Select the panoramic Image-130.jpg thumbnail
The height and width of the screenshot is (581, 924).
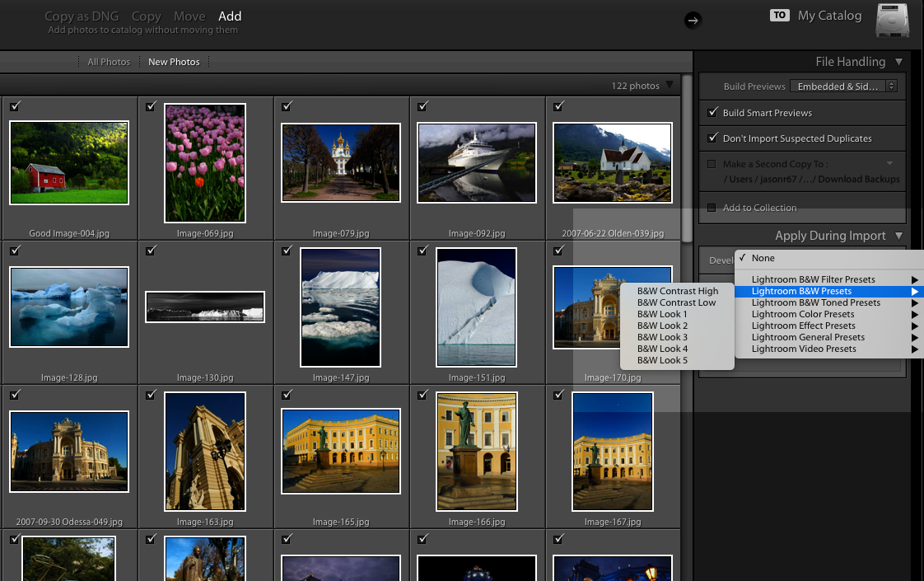point(205,307)
